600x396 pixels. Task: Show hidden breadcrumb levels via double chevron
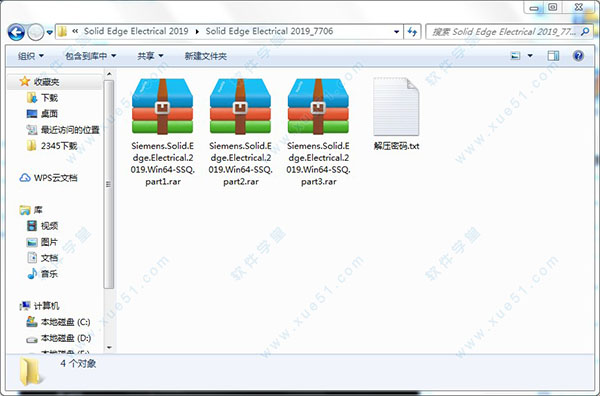pyautogui.click(x=75, y=31)
